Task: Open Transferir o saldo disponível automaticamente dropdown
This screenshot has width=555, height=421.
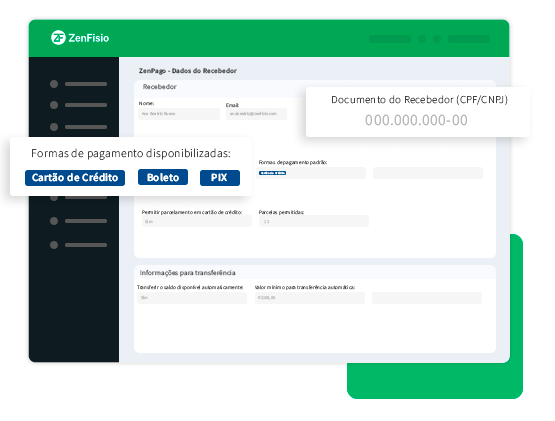Action: click(192, 298)
